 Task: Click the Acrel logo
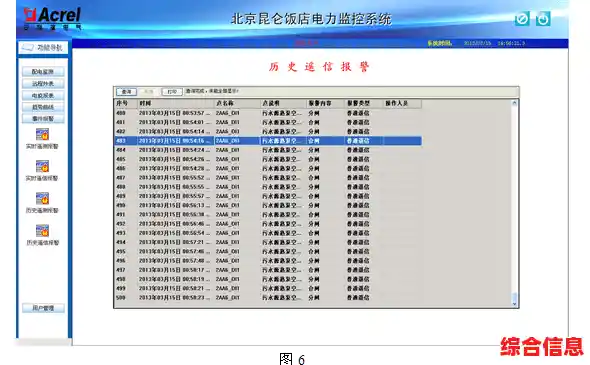[52, 18]
